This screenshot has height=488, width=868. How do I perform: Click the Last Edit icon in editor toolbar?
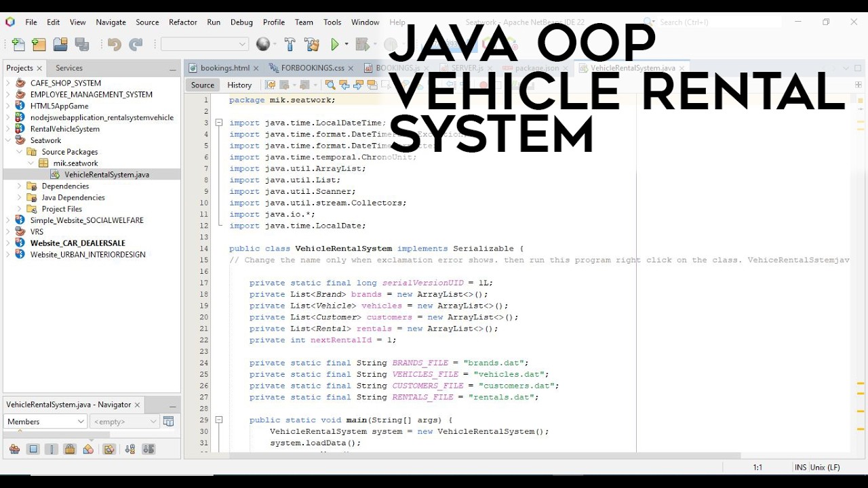(270, 85)
